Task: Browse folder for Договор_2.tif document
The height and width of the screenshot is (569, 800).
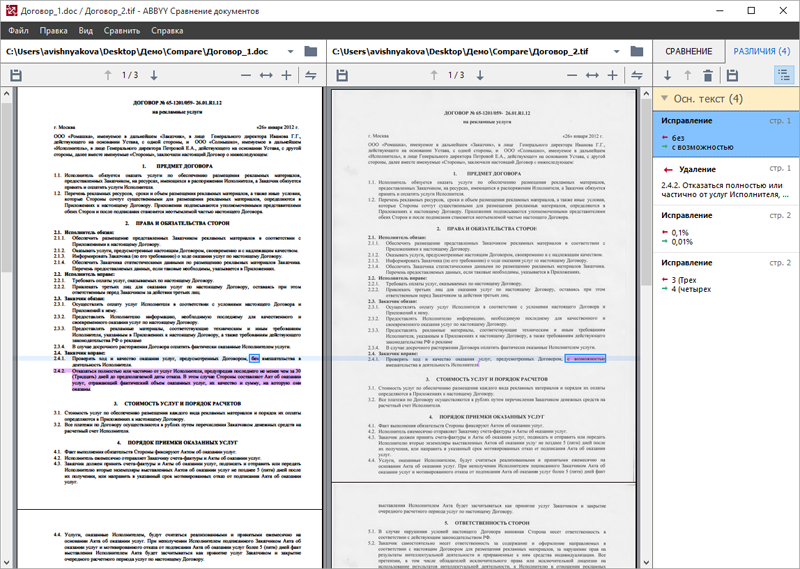Action: coord(636,52)
